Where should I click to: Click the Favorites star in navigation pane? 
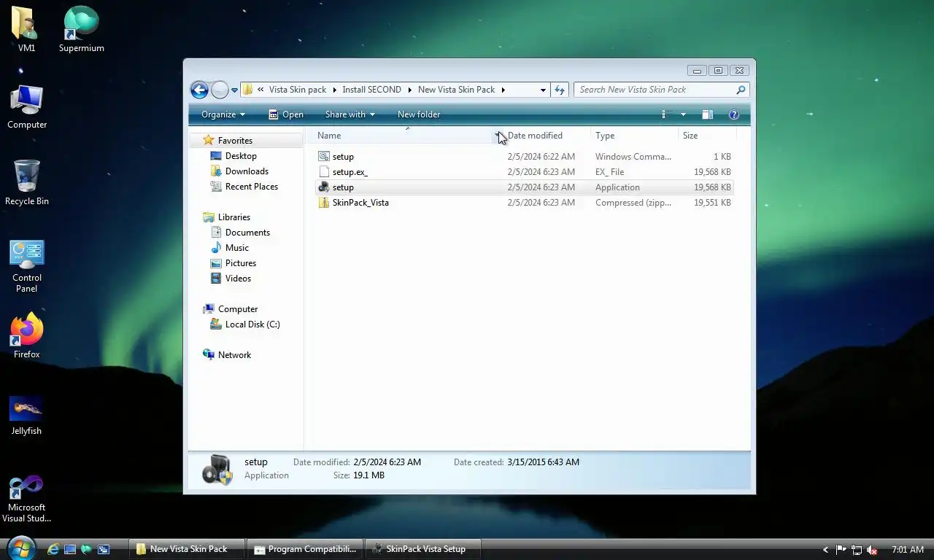coord(209,141)
